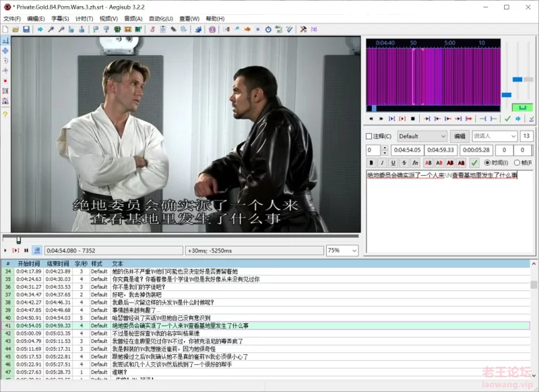Pause the video playback
Viewport: 539px width, 392px height.
26,250
